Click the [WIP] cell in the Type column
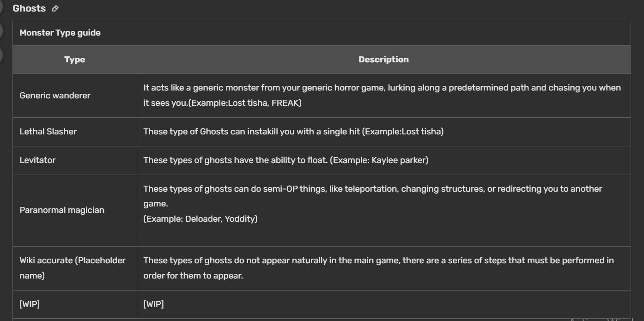This screenshot has height=321, width=644. pyautogui.click(x=30, y=304)
